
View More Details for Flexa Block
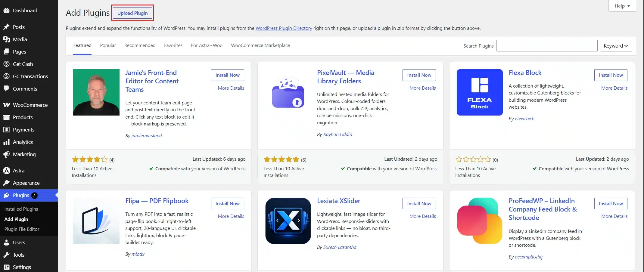[614, 88]
